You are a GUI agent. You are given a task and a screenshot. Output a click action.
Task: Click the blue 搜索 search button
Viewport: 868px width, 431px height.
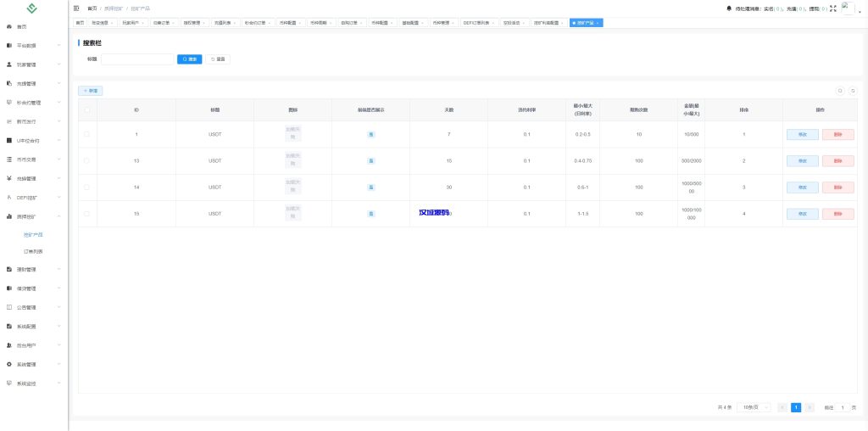tap(190, 59)
